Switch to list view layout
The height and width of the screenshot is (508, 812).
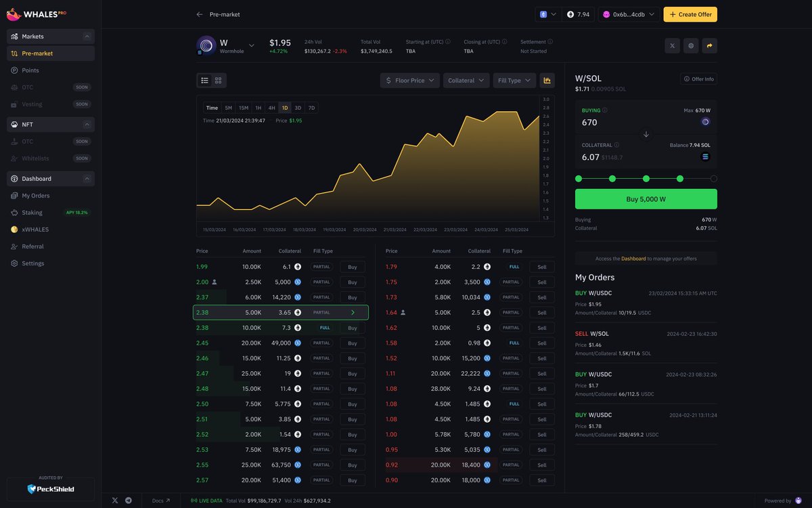[x=204, y=80]
